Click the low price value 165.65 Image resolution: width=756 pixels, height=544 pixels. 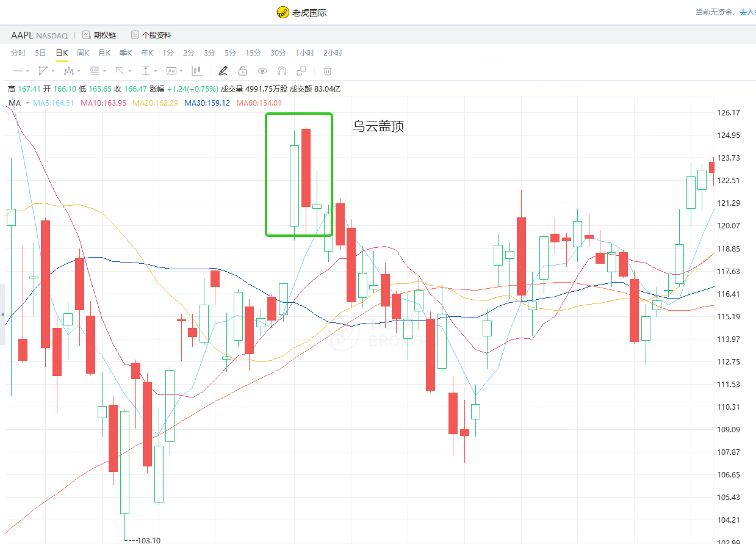tap(99, 89)
